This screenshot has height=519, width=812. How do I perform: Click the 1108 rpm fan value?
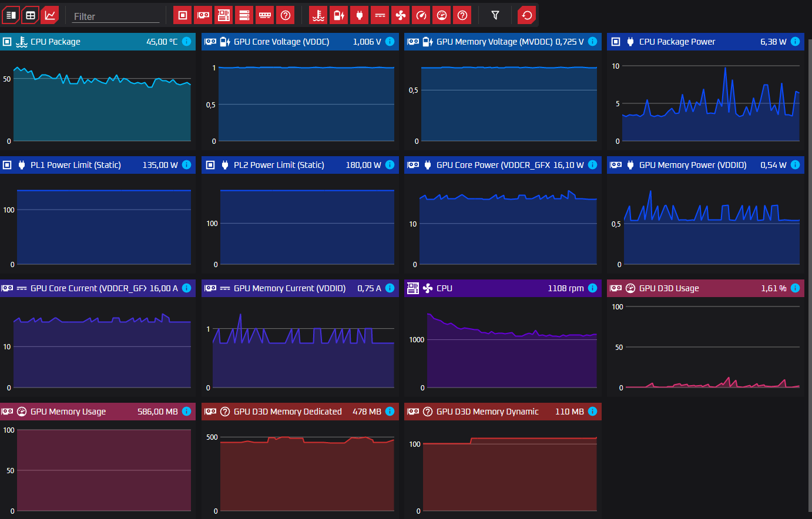click(x=566, y=288)
